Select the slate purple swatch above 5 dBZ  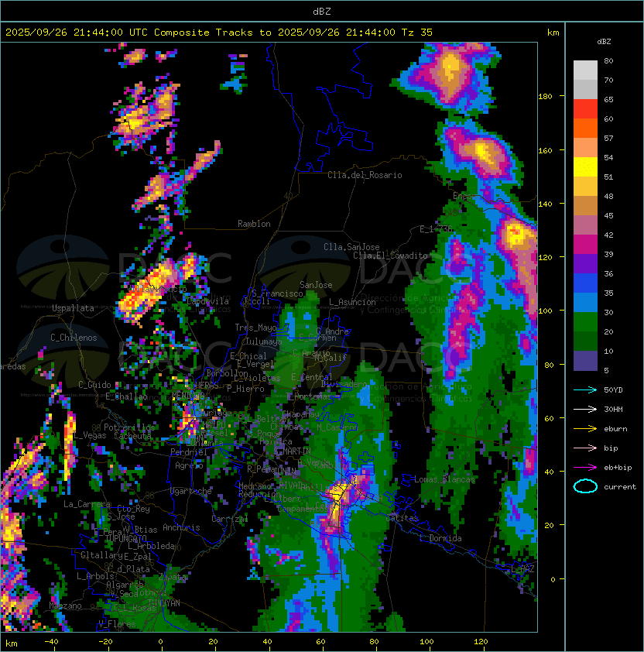(585, 361)
